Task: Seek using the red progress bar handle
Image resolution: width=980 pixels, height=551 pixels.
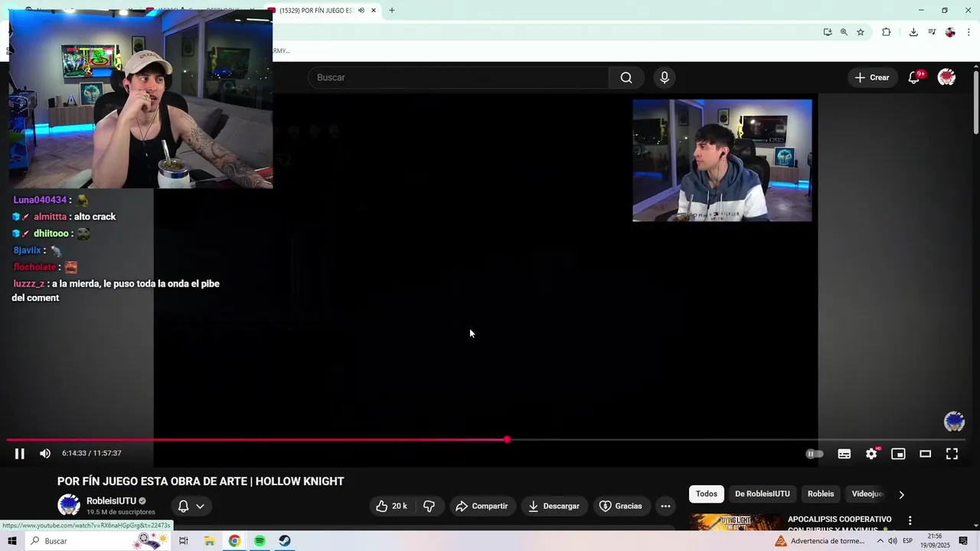Action: click(x=507, y=439)
